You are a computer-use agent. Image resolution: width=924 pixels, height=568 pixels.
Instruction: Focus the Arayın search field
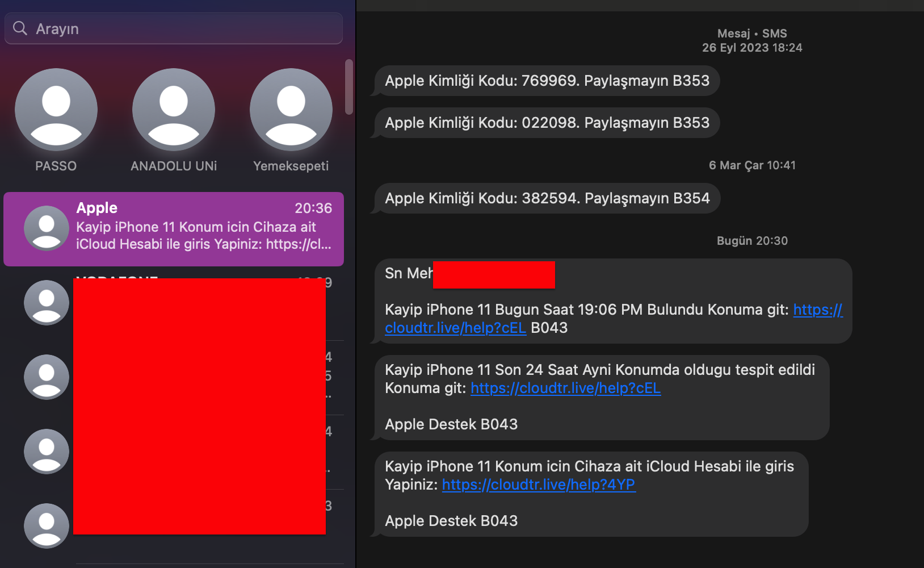point(174,28)
